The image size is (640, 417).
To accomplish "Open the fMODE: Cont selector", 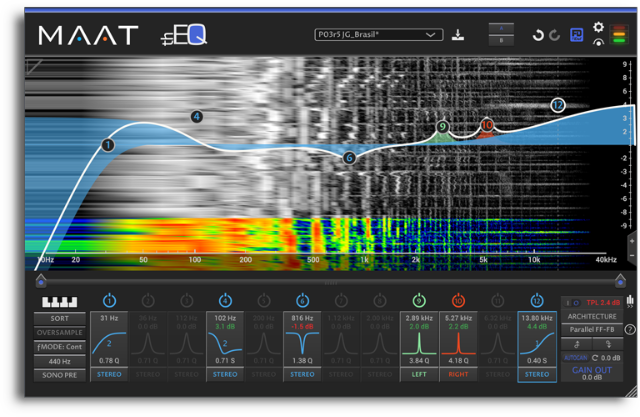I will pos(60,347).
